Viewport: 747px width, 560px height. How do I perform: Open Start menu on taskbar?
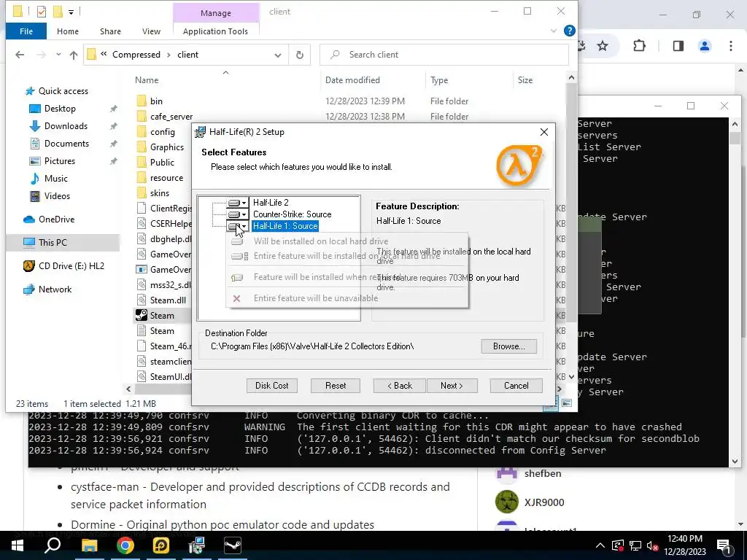(x=18, y=545)
